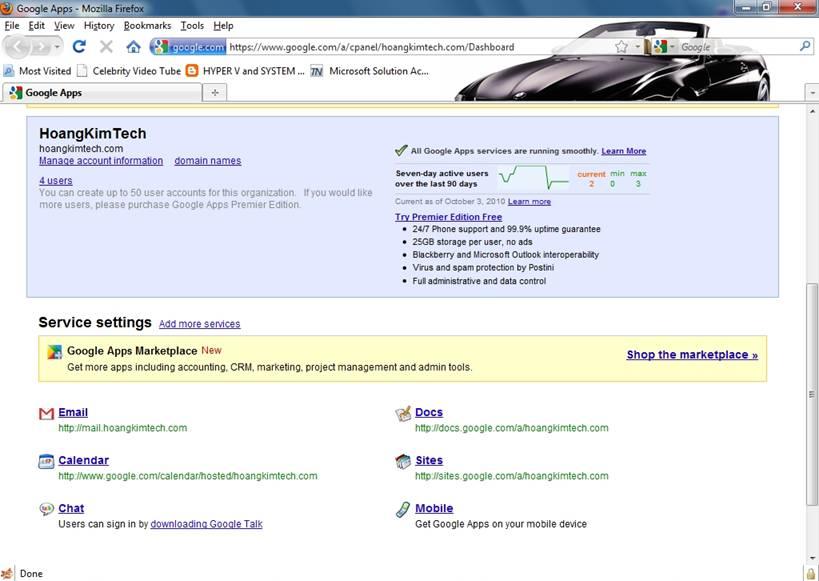This screenshot has width=819, height=581.
Task: Click Shop the marketplace link
Action: 692,355
